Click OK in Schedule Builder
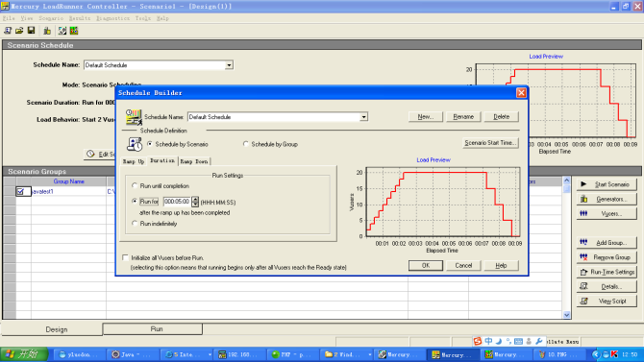This screenshot has width=644, height=362. pyautogui.click(x=426, y=266)
